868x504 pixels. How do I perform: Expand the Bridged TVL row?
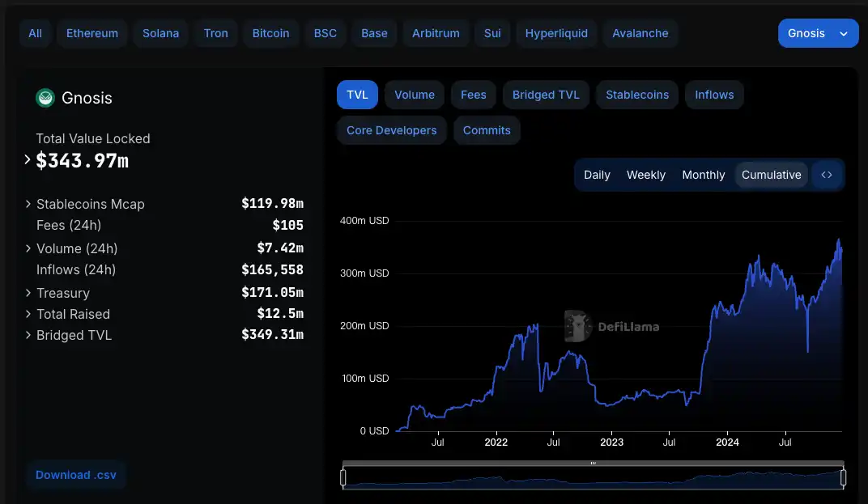(29, 335)
